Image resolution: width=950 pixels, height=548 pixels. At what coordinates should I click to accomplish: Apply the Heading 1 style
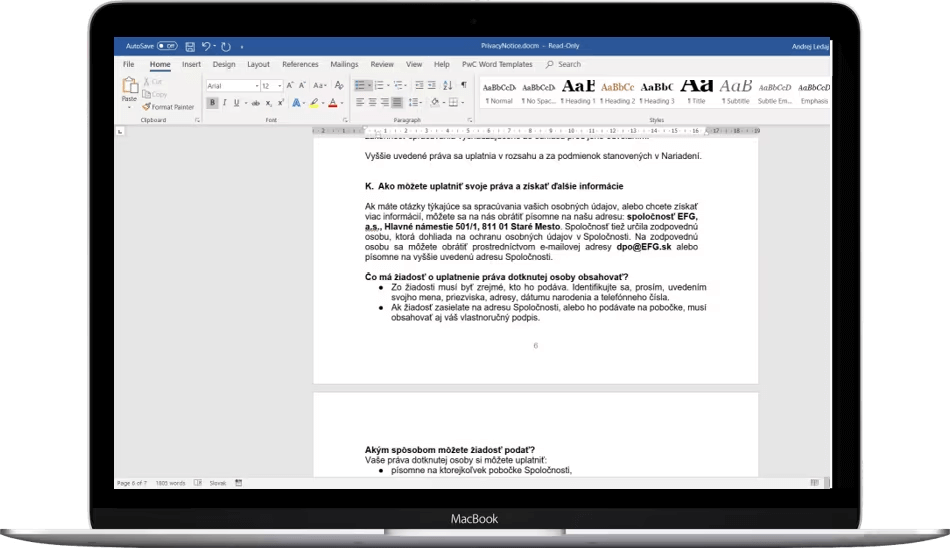577,91
